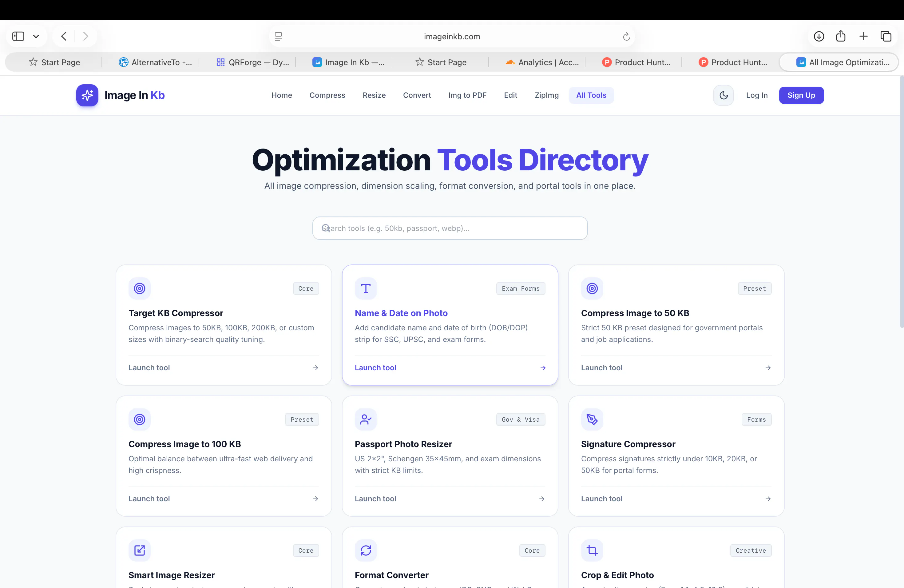Image resolution: width=904 pixels, height=588 pixels.
Task: Toggle the Safari sidebar button
Action: point(18,37)
